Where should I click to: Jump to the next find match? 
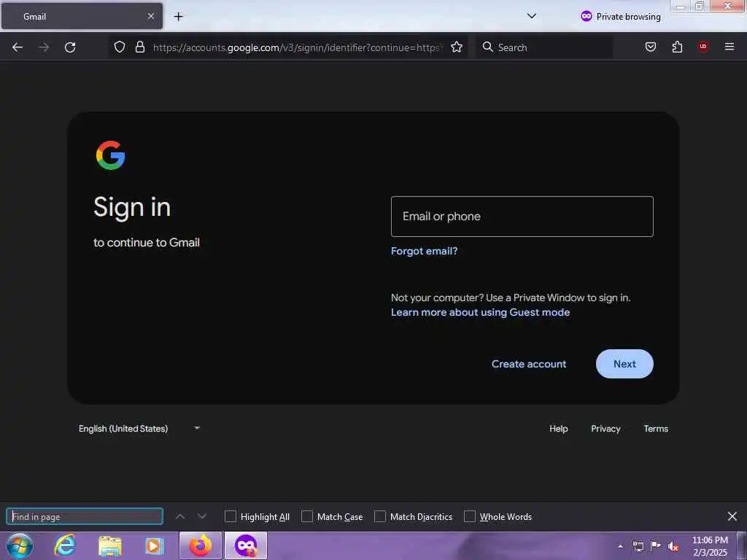coord(202,516)
